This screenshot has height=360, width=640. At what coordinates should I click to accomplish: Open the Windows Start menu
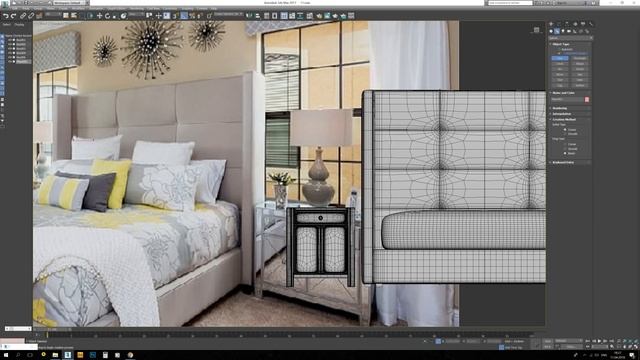click(x=6, y=355)
